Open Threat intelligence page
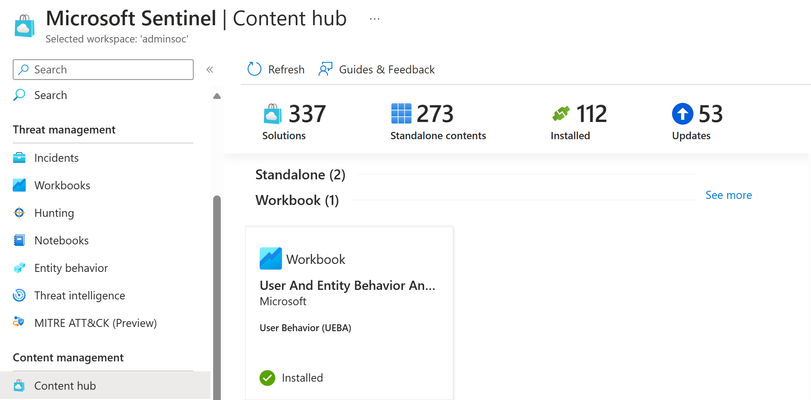The height and width of the screenshot is (400, 811). [x=80, y=295]
